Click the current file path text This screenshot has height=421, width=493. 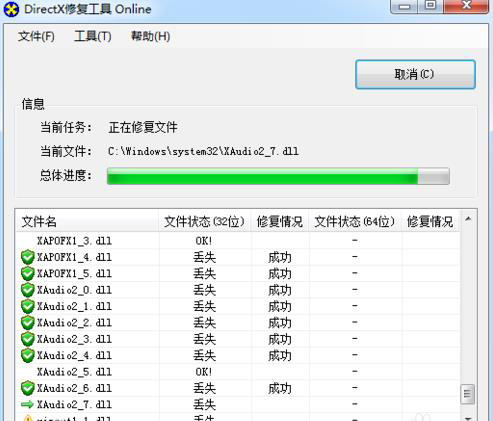point(203,152)
